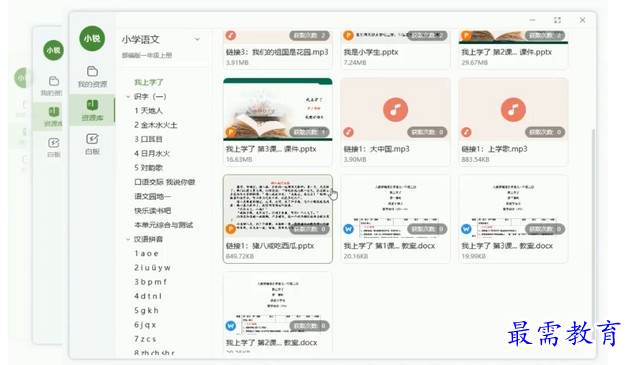Select 我上学了 in the chapter tree
Screen dimensions: 629x365
(149, 82)
